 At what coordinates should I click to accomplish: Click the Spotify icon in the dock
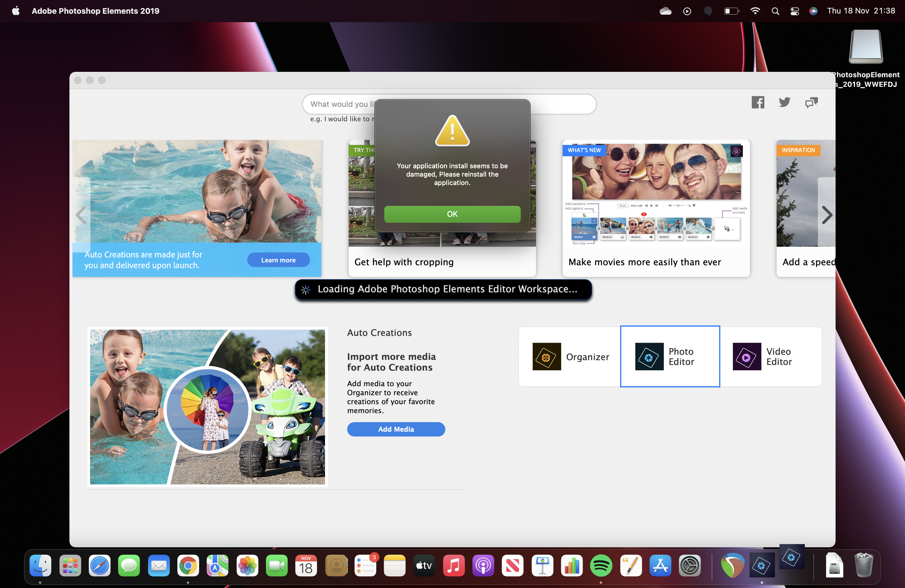point(601,566)
